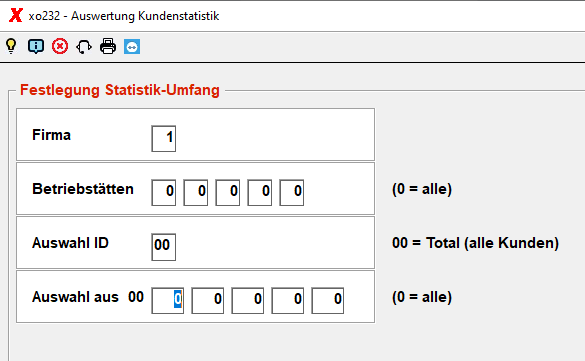The image size is (585, 361).
Task: Click the Festlegung Statistik-Umfang group heading
Action: pyautogui.click(x=120, y=90)
